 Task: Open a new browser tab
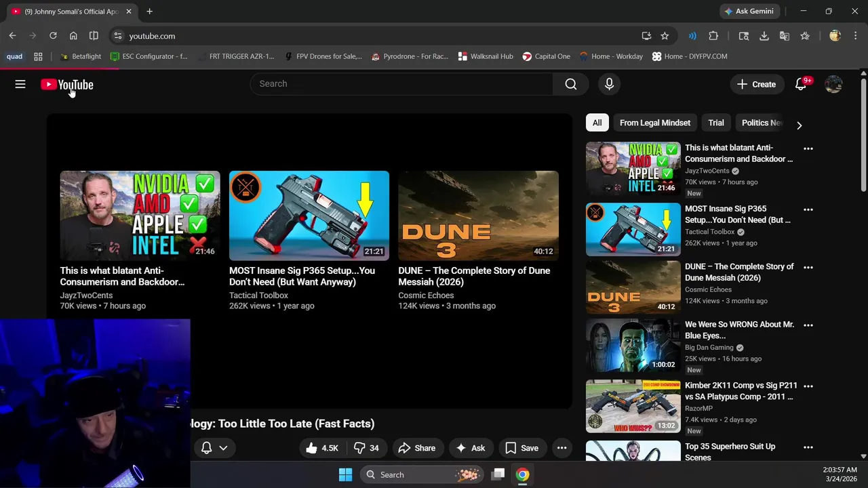(149, 12)
